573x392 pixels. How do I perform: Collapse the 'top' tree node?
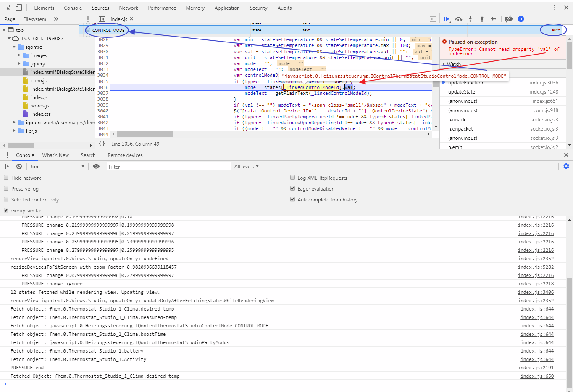(x=4, y=30)
